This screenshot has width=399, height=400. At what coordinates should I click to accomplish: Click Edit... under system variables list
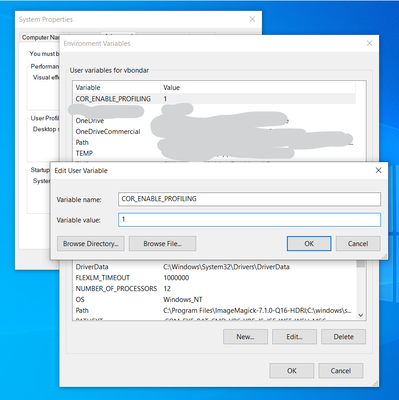pyautogui.click(x=294, y=337)
